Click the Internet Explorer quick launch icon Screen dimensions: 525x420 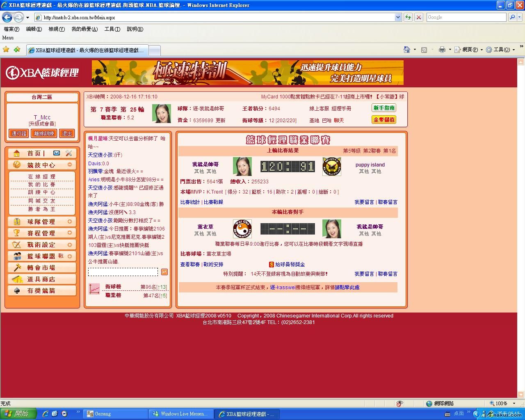point(46,413)
